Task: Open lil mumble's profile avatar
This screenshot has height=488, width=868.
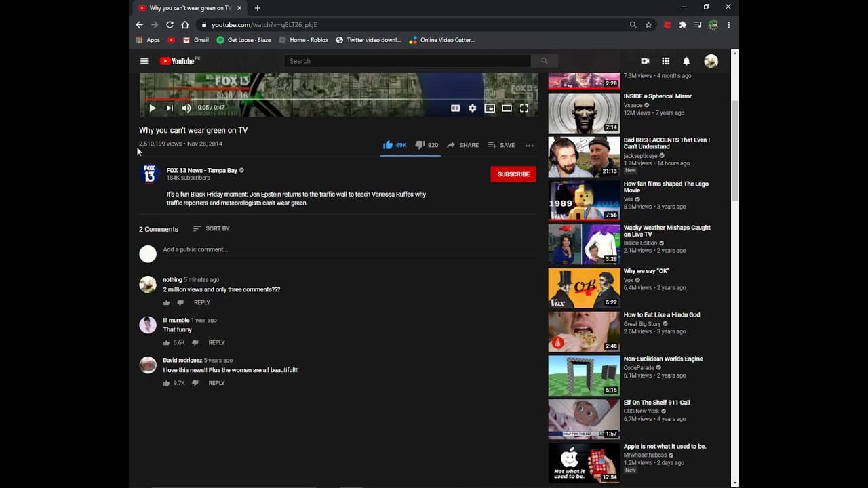Action: [148, 325]
